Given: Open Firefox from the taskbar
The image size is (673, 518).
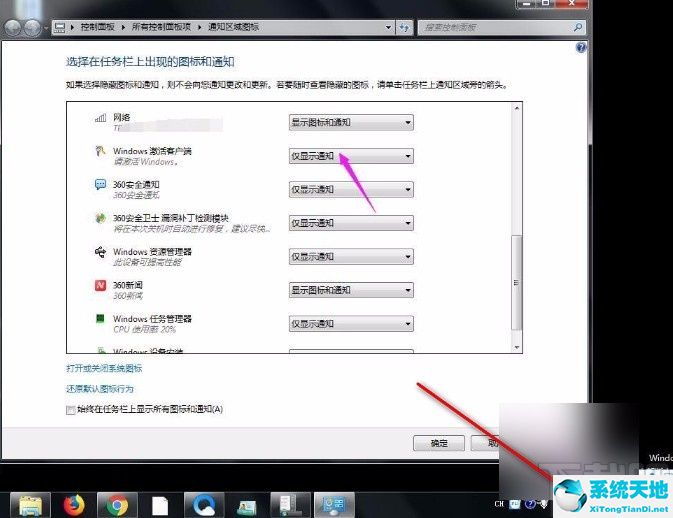Looking at the screenshot, I should click(x=76, y=504).
